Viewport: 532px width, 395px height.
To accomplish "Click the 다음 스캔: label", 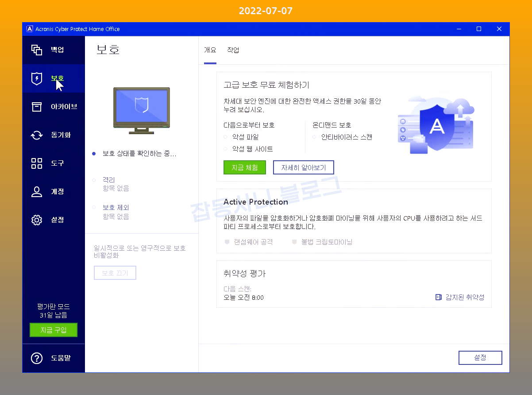I will point(238,289).
